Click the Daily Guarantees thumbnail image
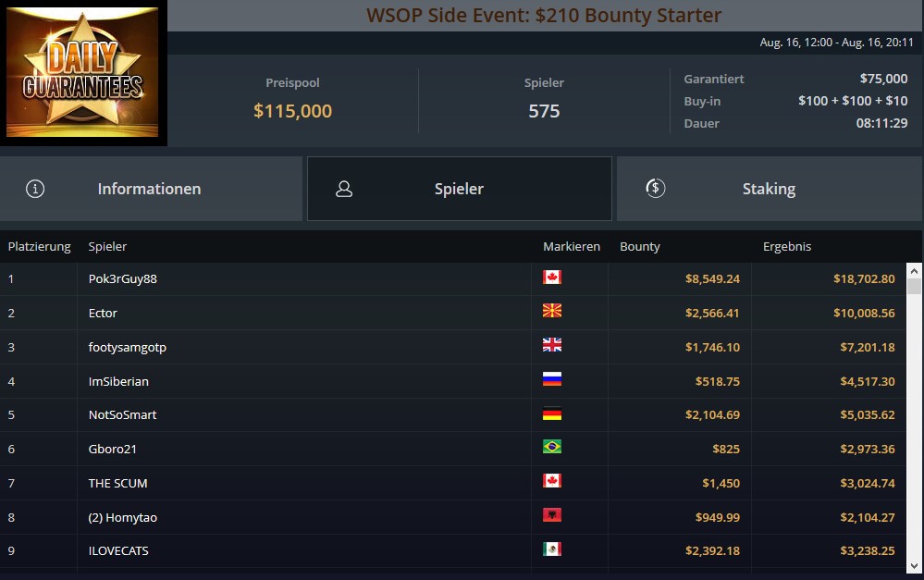Screen dimensions: 924x580 [x=82, y=72]
